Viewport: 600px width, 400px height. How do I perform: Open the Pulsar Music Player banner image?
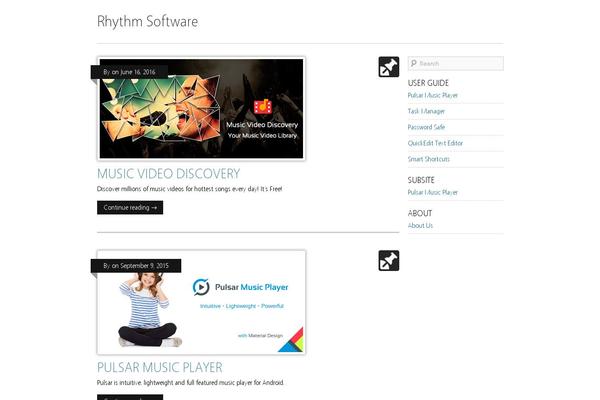point(201,302)
